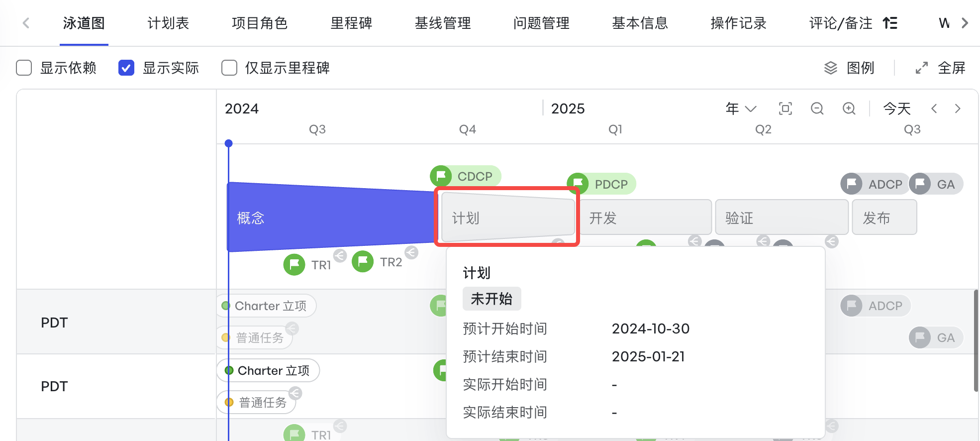Open the 操作记录 tab
The image size is (980, 441).
738,23
